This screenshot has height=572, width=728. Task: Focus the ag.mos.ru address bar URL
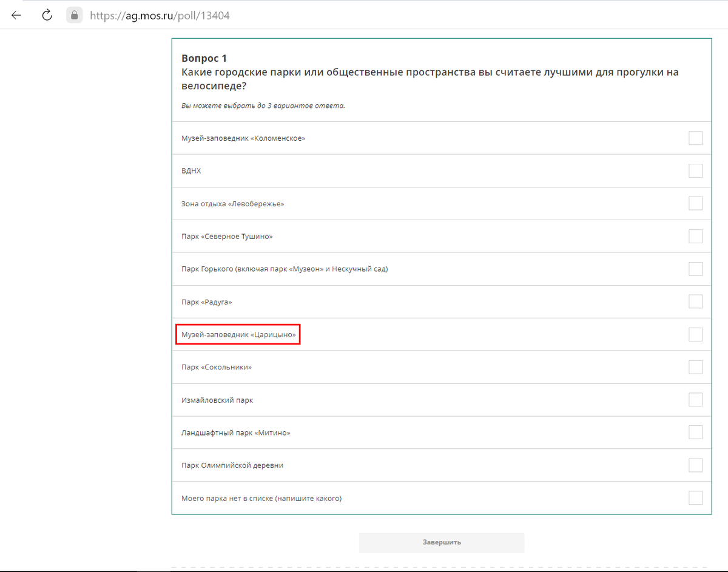pyautogui.click(x=160, y=16)
